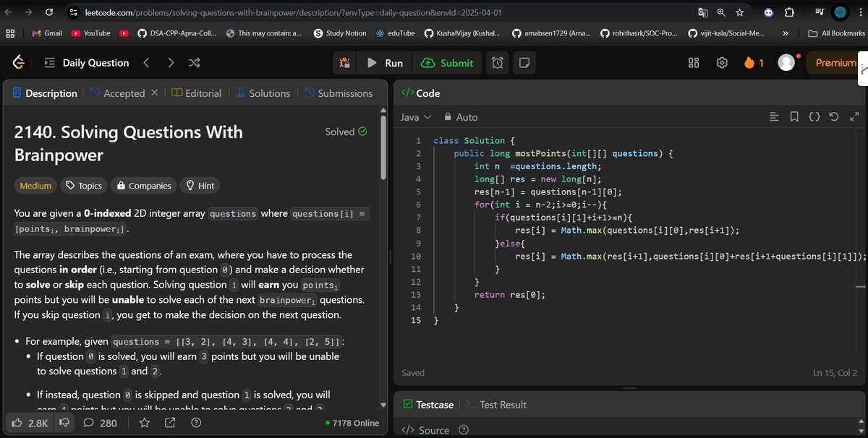Screen dimensions: 868x438
Task: Switch to the Editorial tab
Action: pyautogui.click(x=196, y=93)
